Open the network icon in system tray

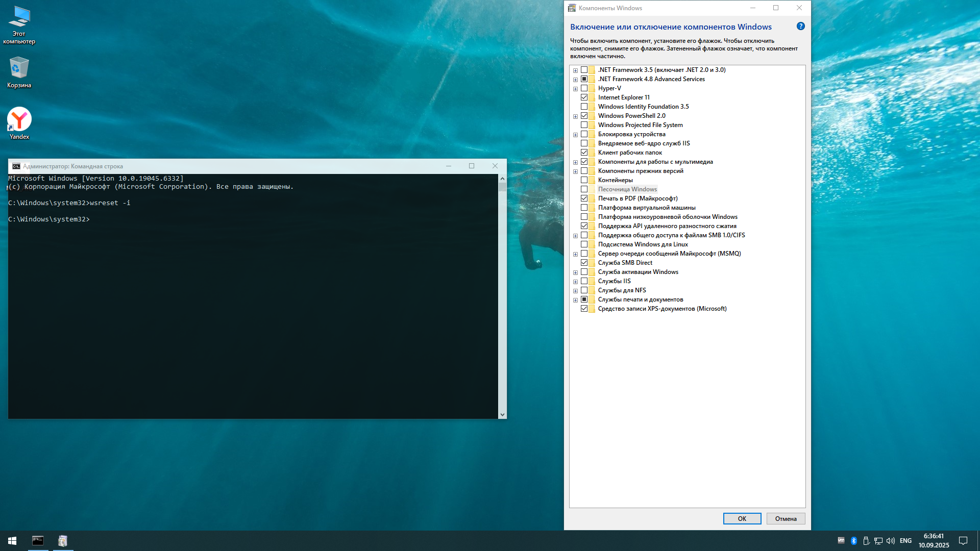(878, 540)
